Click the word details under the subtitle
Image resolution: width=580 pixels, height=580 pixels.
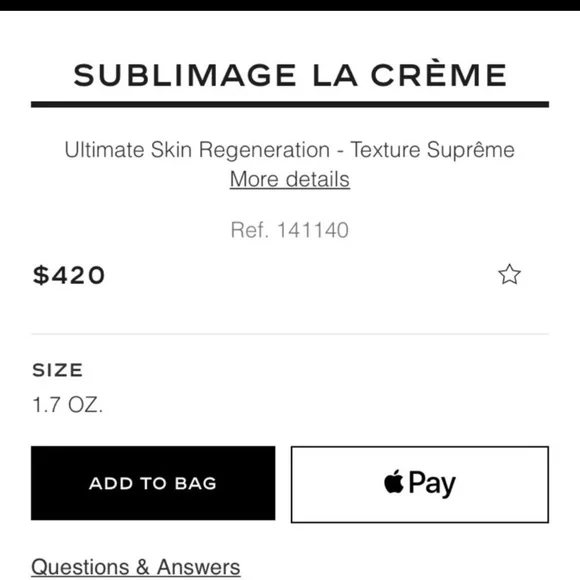pos(318,179)
